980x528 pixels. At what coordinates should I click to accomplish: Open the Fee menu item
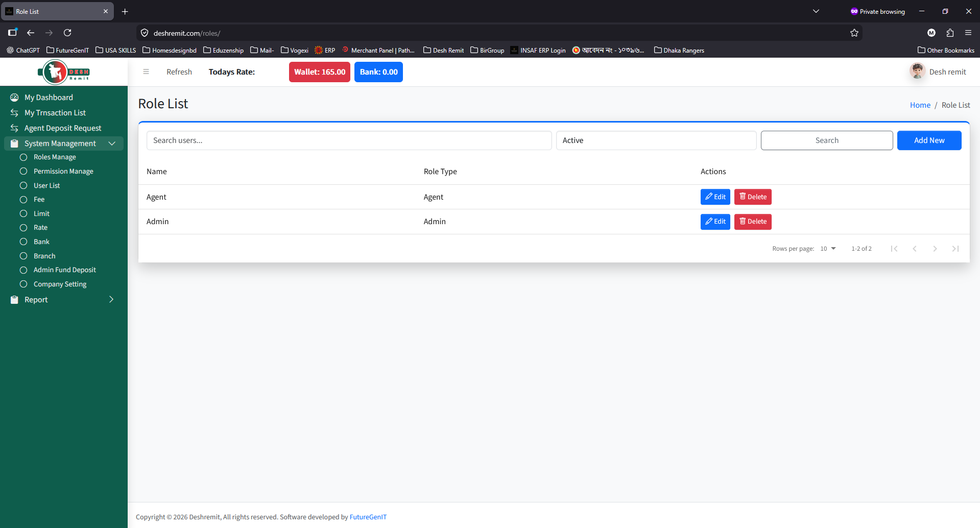[x=39, y=200]
